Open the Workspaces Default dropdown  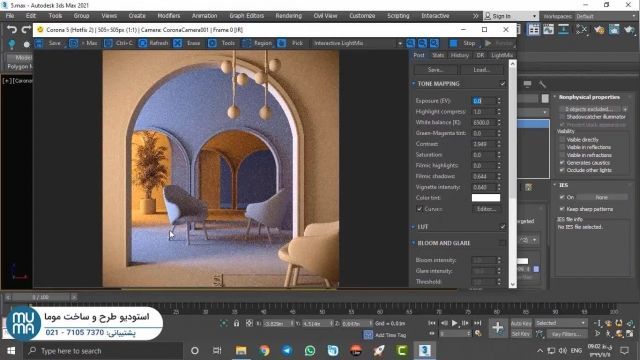(x=605, y=16)
